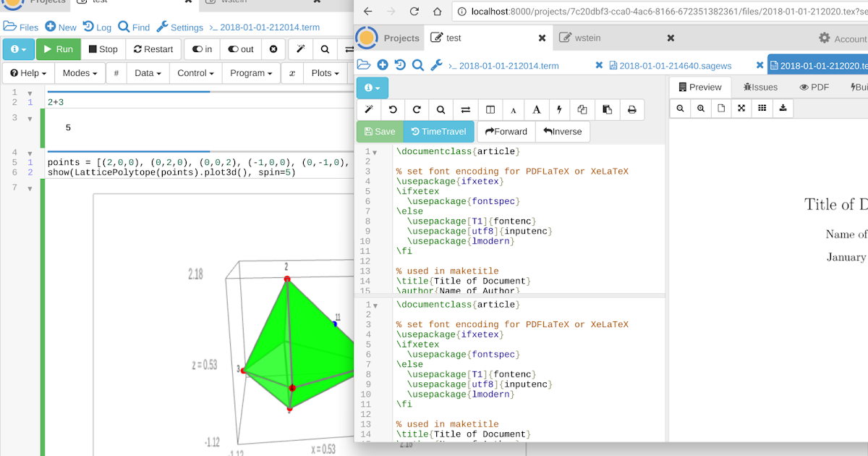Screen dimensions: 868x456
Task: Open TimeTravel for the LaTeX file
Action: (438, 132)
